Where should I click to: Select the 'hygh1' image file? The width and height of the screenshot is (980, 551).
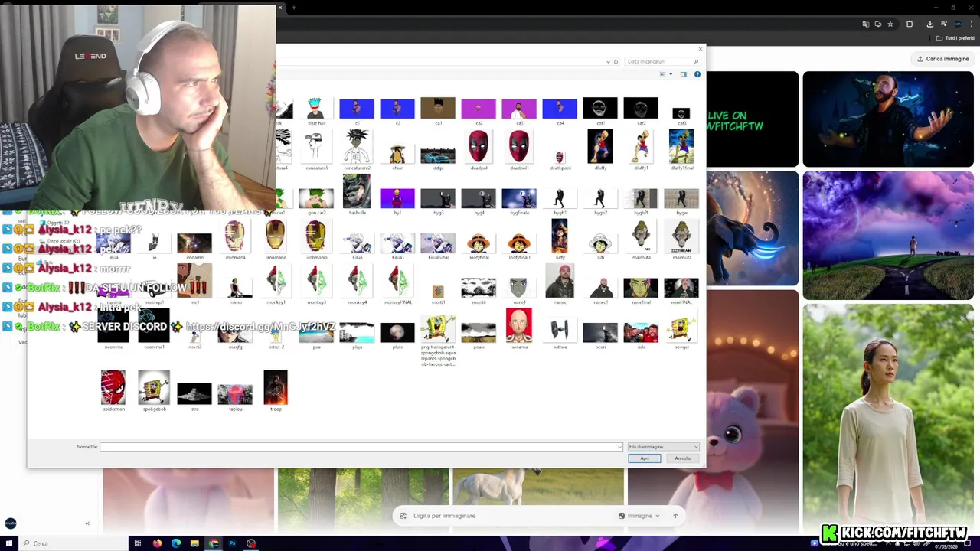560,201
